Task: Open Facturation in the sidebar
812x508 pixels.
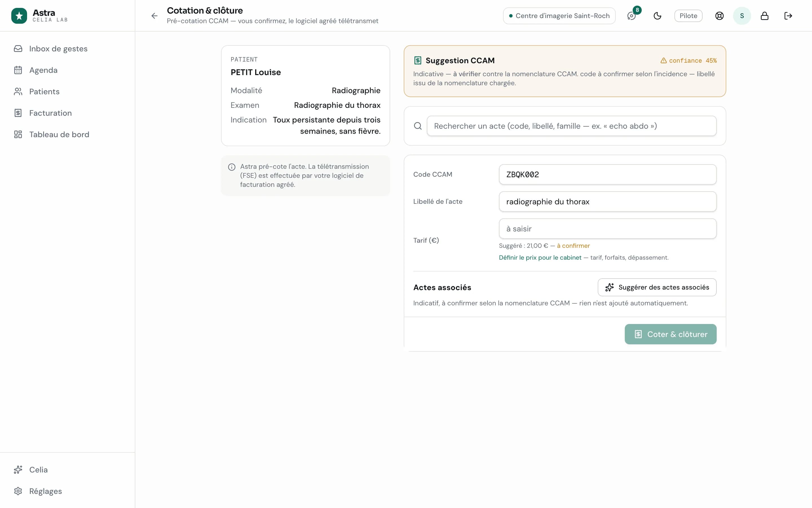Action: tap(67, 113)
